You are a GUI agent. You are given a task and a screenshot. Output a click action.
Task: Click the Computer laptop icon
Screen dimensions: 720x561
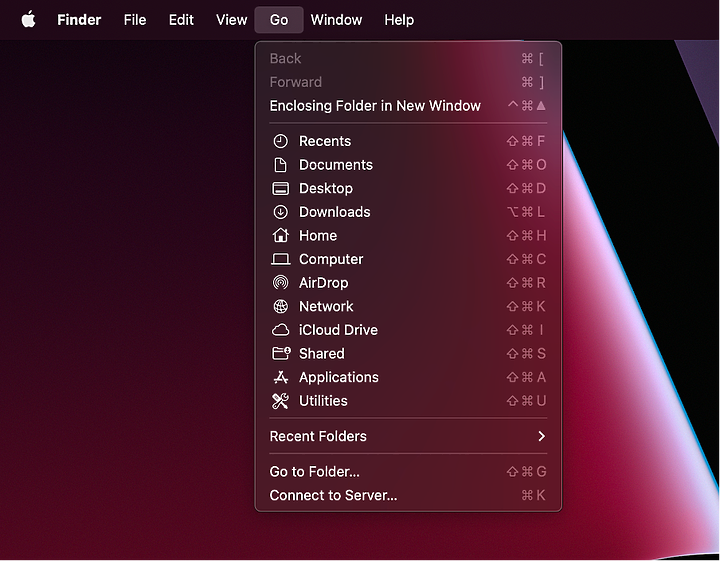[281, 259]
